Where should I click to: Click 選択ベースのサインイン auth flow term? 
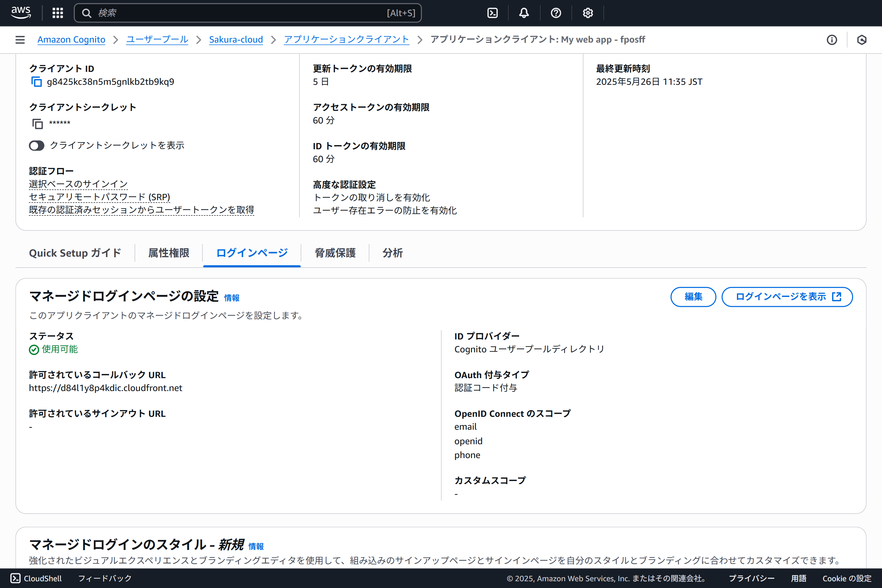coord(78,184)
